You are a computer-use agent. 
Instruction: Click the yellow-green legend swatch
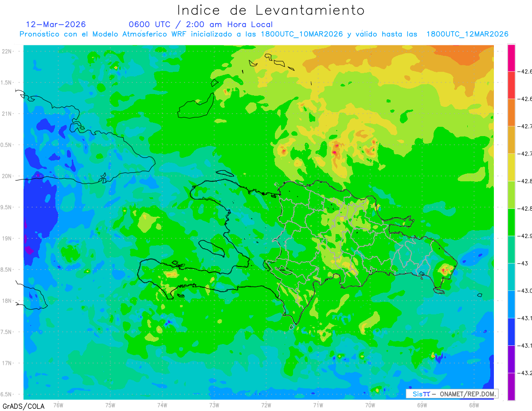(x=511, y=195)
